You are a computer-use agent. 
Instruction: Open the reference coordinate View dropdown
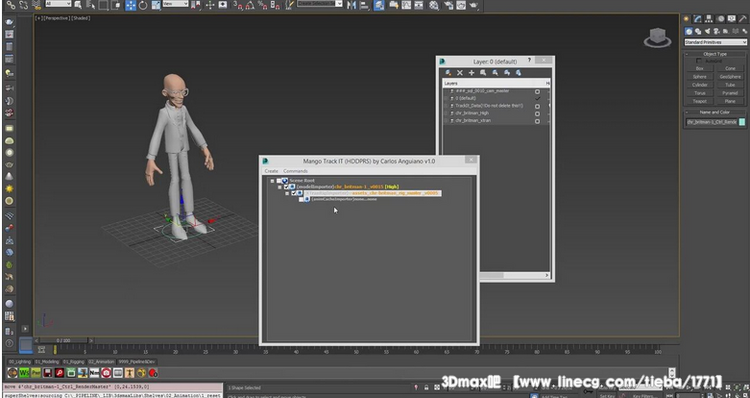click(x=175, y=4)
